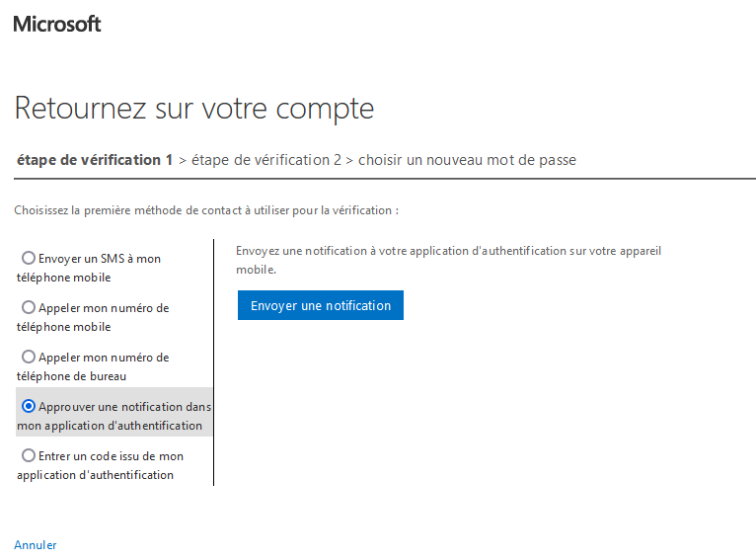Click the 'Entrer un code issu de' label text
Screen dimensions: 756x560
pos(111,456)
